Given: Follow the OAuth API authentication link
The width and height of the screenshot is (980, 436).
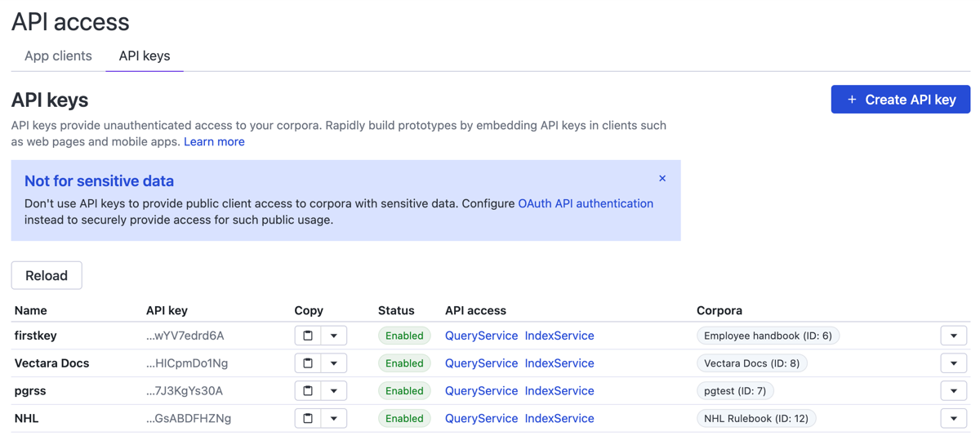Looking at the screenshot, I should pyautogui.click(x=586, y=203).
